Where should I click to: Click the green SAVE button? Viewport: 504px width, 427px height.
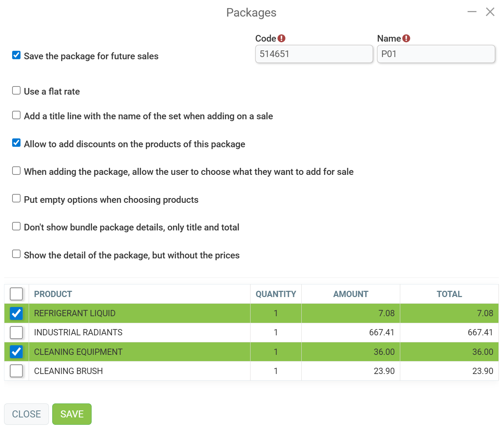(x=72, y=414)
